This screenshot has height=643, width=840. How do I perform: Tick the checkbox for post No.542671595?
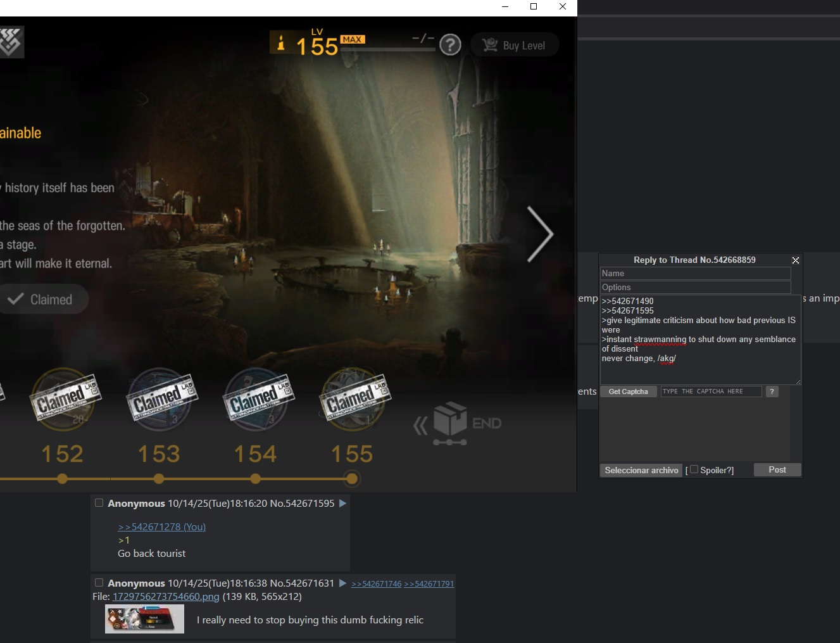(x=99, y=503)
